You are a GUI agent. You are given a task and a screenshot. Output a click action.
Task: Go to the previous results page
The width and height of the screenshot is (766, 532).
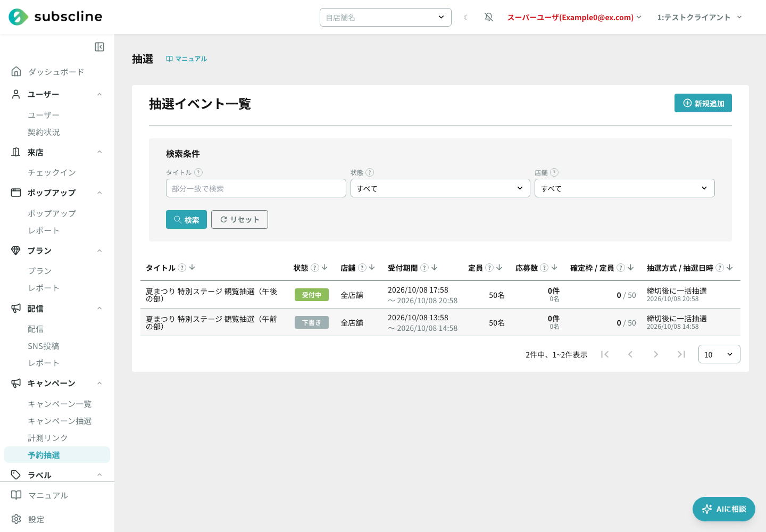(x=630, y=354)
